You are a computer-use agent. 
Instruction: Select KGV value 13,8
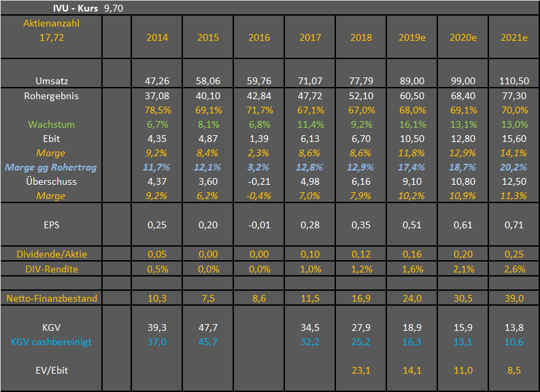[514, 327]
